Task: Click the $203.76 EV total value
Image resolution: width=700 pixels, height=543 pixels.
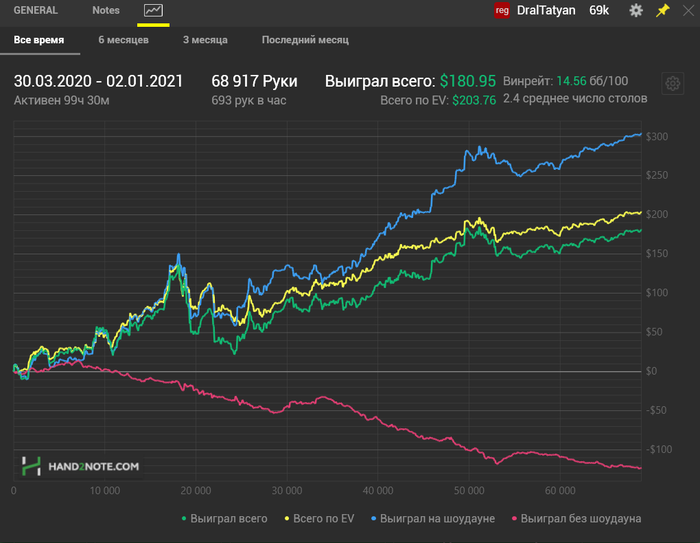Action: pyautogui.click(x=474, y=100)
